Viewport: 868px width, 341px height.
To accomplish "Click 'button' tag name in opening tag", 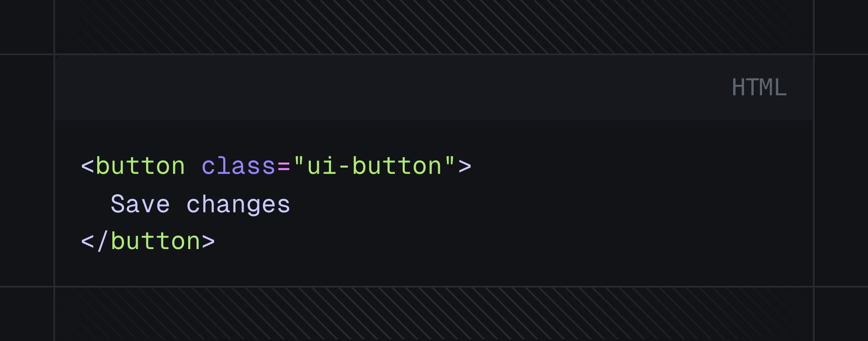I will (140, 166).
